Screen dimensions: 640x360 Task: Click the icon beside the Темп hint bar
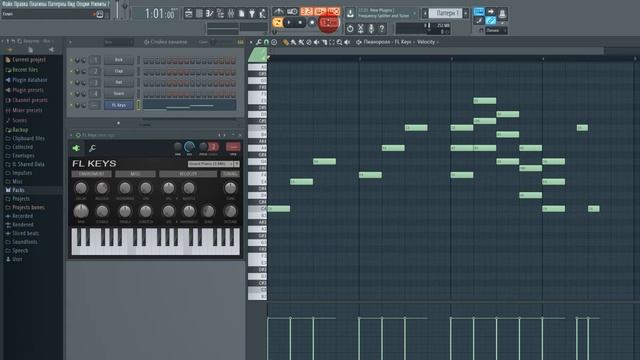[99, 14]
